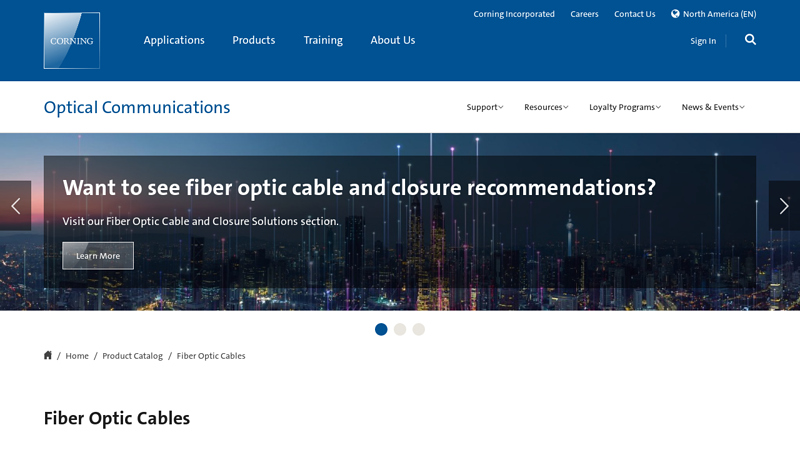Click the Fiber Optic Cables page heading
Screen dimensions: 800x450
tap(117, 418)
